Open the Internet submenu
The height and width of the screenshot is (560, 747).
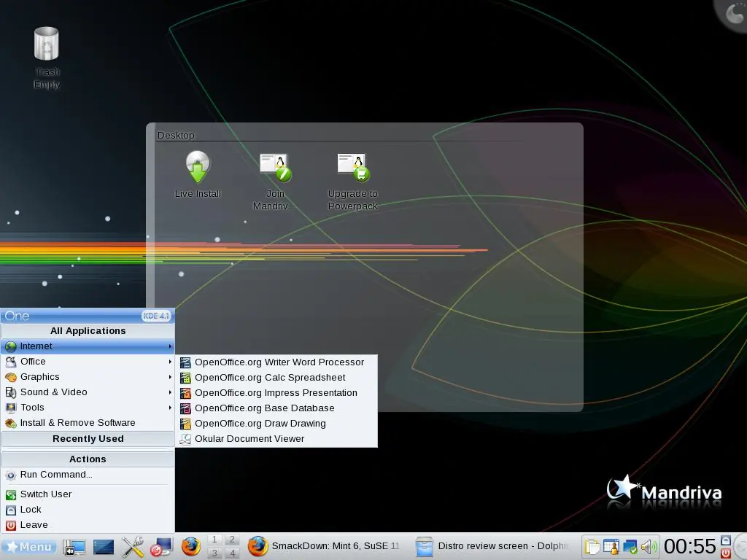88,346
